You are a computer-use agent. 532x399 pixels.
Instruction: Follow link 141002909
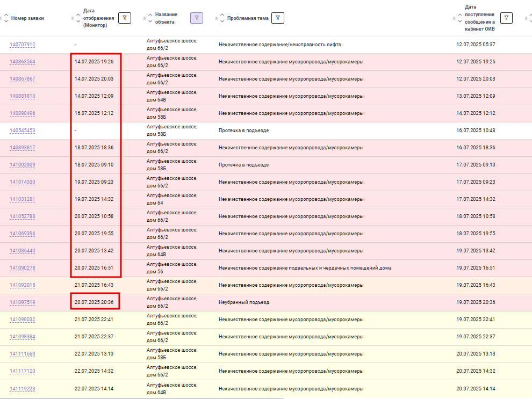tap(23, 165)
